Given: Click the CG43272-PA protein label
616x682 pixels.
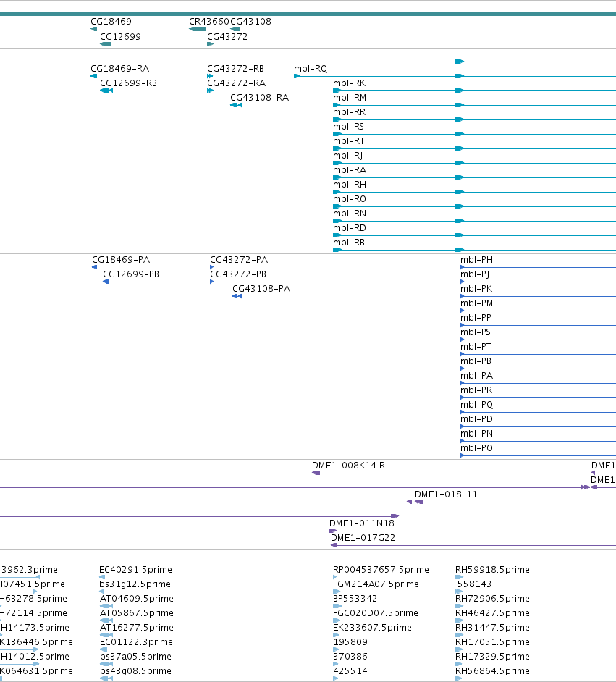Looking at the screenshot, I should [239, 260].
